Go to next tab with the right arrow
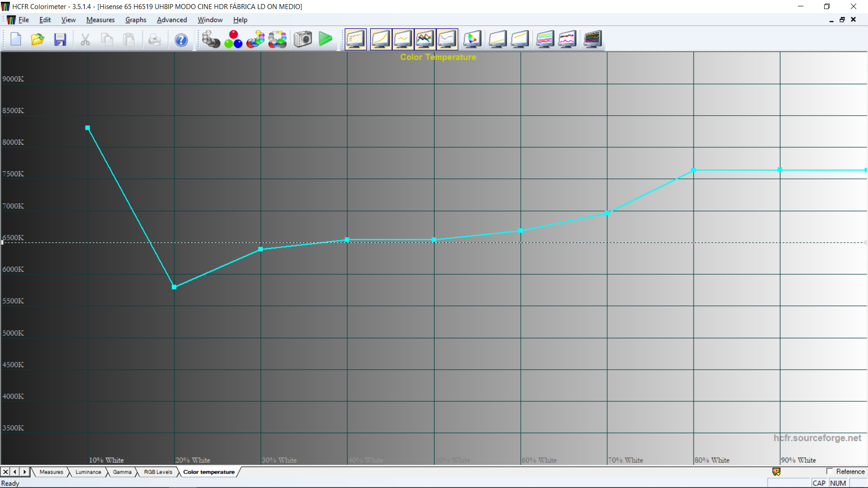The image size is (868, 488). click(25, 472)
